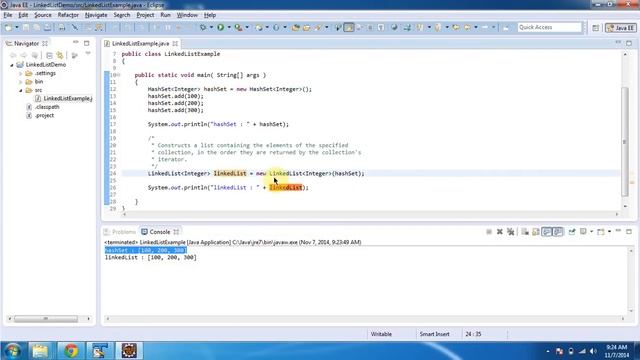Pin the Console view
640x360 pixels.
click(572, 232)
